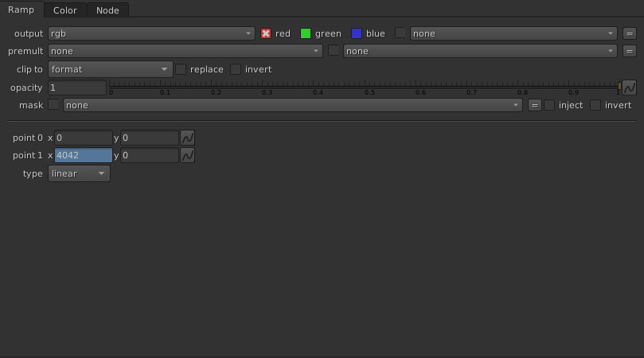Open the extra output channel none dropdown
This screenshot has width=644, height=358.
(x=513, y=33)
